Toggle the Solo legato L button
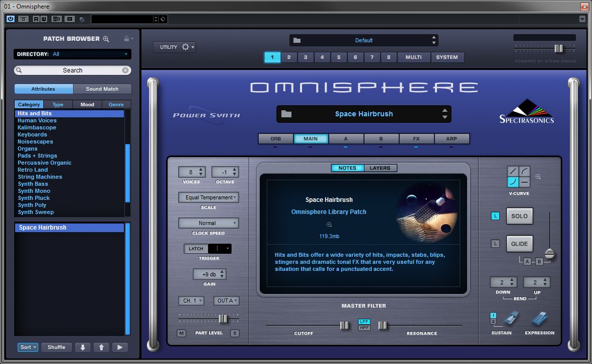592x364 pixels. 495,216
